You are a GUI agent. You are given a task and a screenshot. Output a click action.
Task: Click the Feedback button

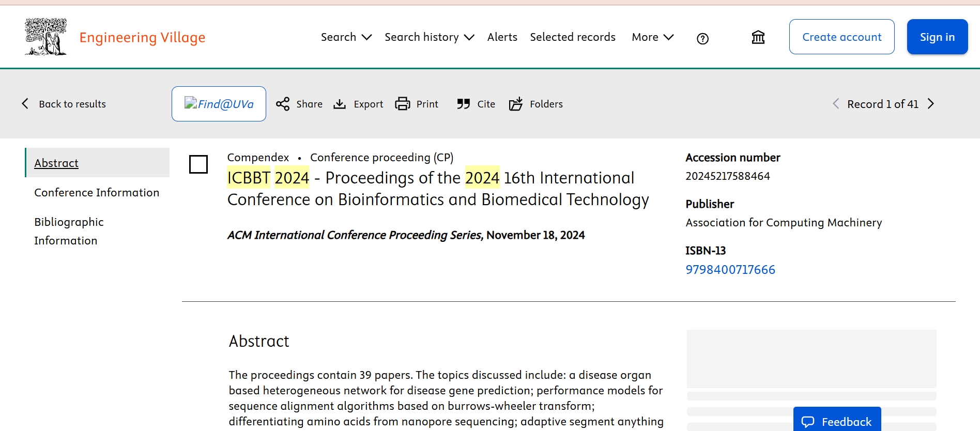coord(837,421)
